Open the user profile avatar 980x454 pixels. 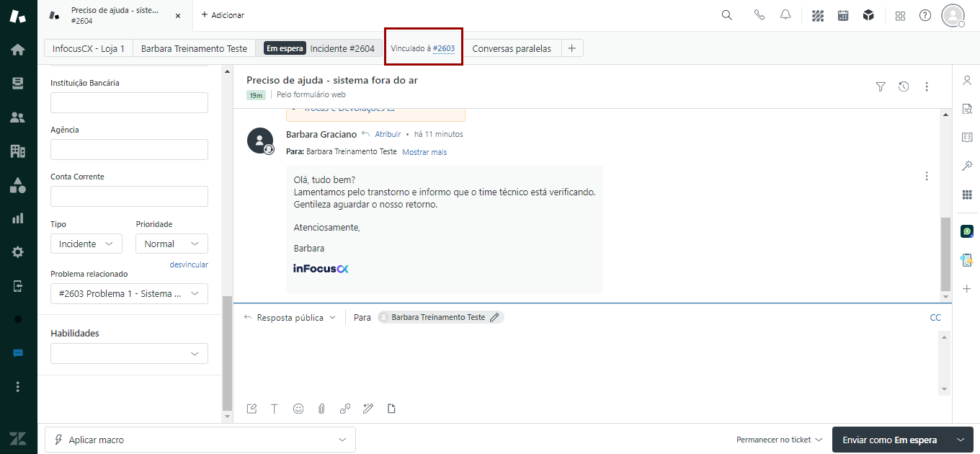pos(953,15)
